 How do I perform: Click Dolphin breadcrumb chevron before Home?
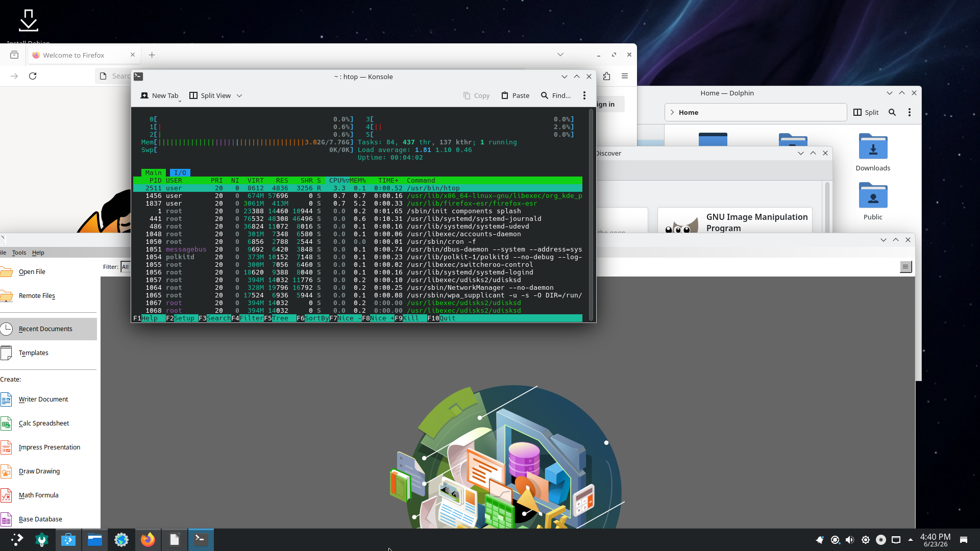point(672,112)
